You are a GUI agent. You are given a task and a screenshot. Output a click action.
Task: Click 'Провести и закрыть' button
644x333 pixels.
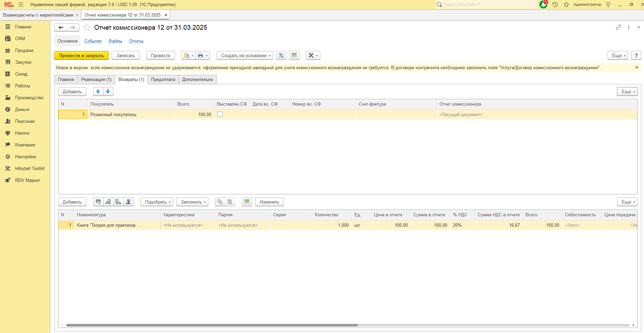[81, 55]
